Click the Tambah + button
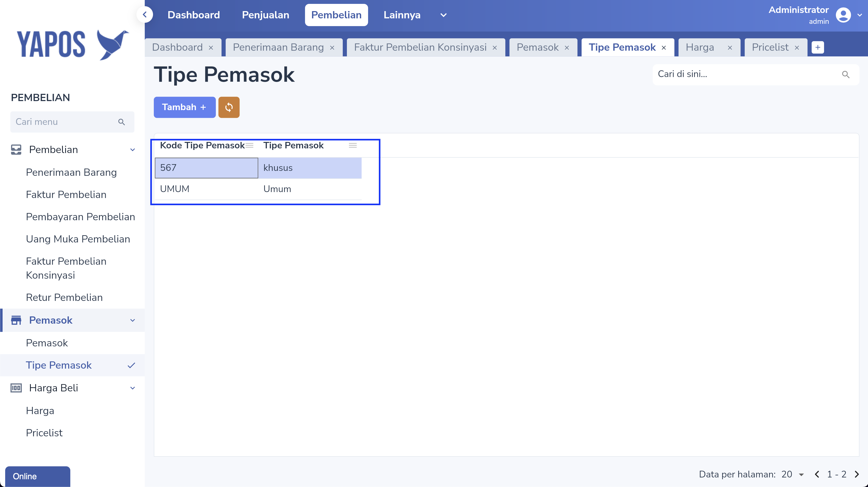 [184, 107]
